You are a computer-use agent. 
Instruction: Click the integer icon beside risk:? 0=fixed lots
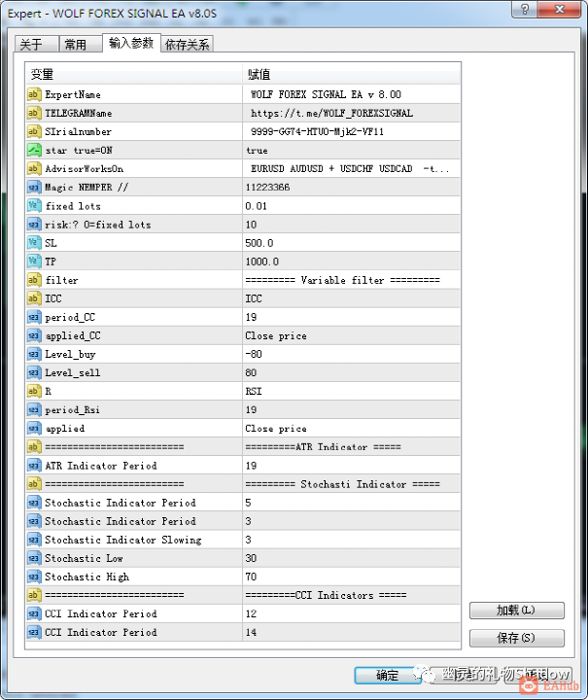[34, 225]
